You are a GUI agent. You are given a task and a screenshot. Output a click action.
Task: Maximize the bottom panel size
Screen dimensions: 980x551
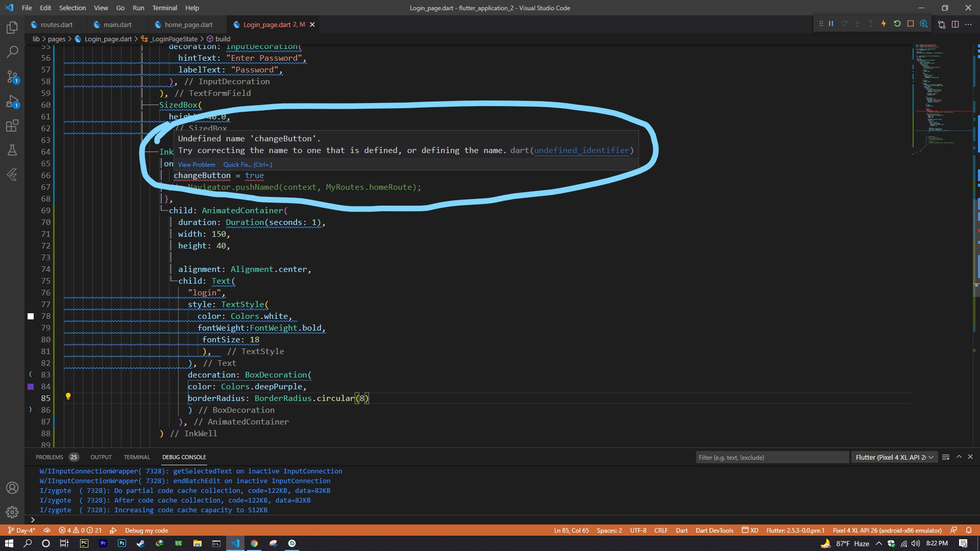(x=959, y=457)
